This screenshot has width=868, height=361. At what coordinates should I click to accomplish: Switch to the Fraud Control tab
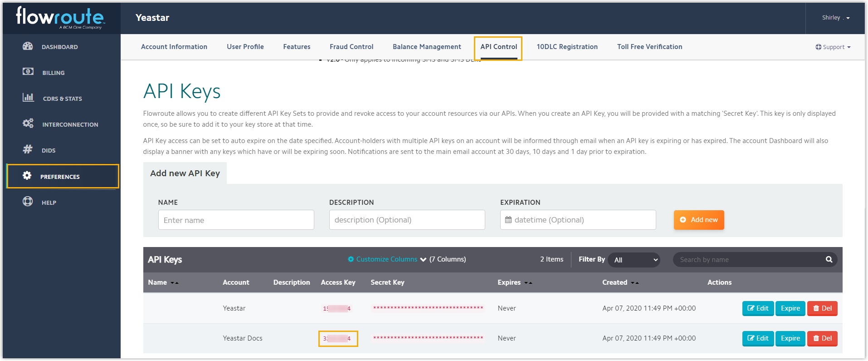pos(351,47)
